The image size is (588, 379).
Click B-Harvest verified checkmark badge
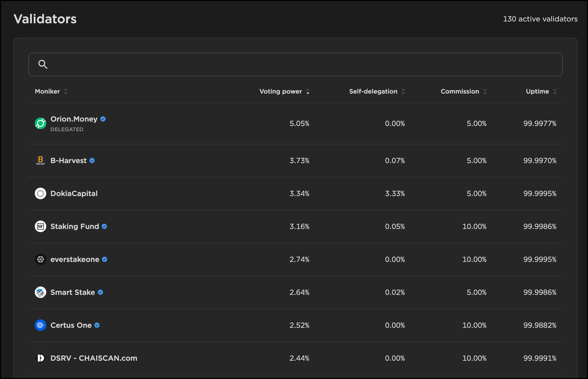(92, 160)
